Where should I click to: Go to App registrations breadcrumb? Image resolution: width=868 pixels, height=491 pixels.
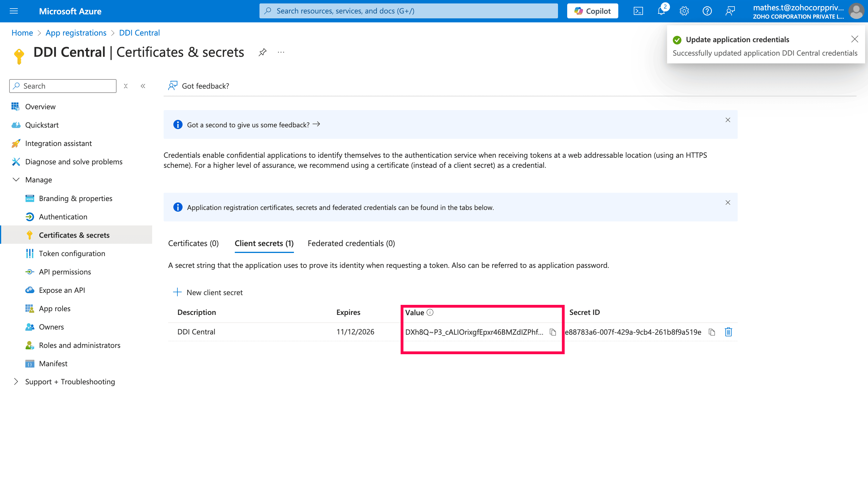[x=76, y=33]
